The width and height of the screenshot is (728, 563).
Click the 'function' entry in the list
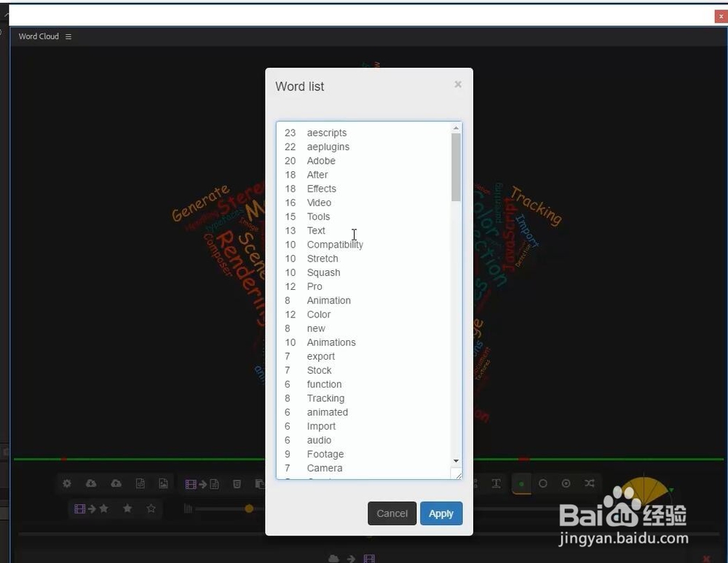tap(324, 384)
